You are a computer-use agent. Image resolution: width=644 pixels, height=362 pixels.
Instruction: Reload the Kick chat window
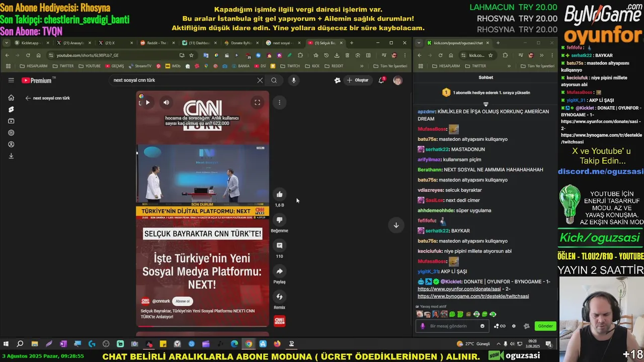coord(440,55)
